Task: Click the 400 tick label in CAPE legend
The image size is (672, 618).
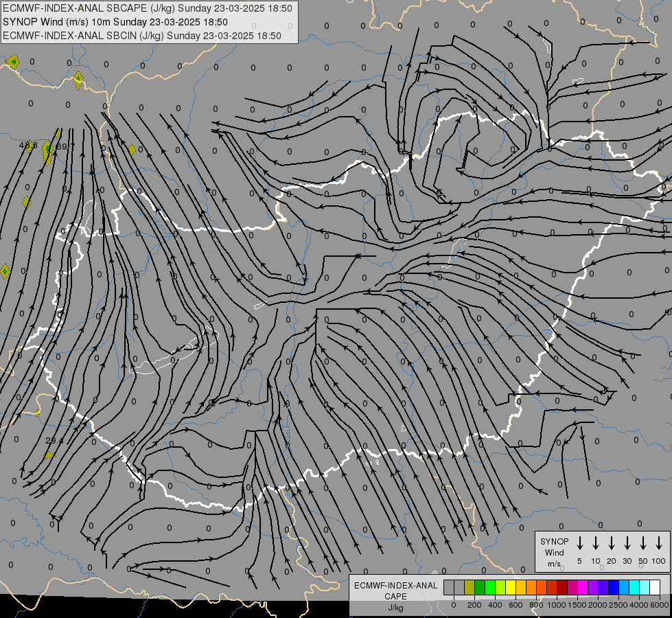Action: tap(495, 605)
